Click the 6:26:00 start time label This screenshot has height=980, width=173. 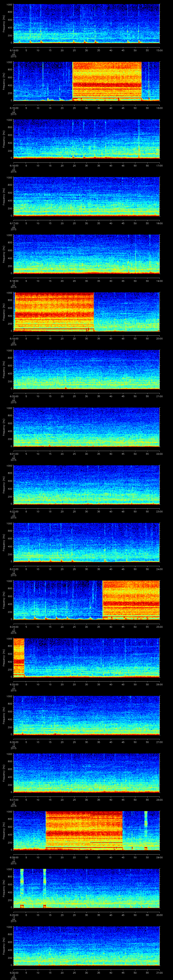point(14,742)
